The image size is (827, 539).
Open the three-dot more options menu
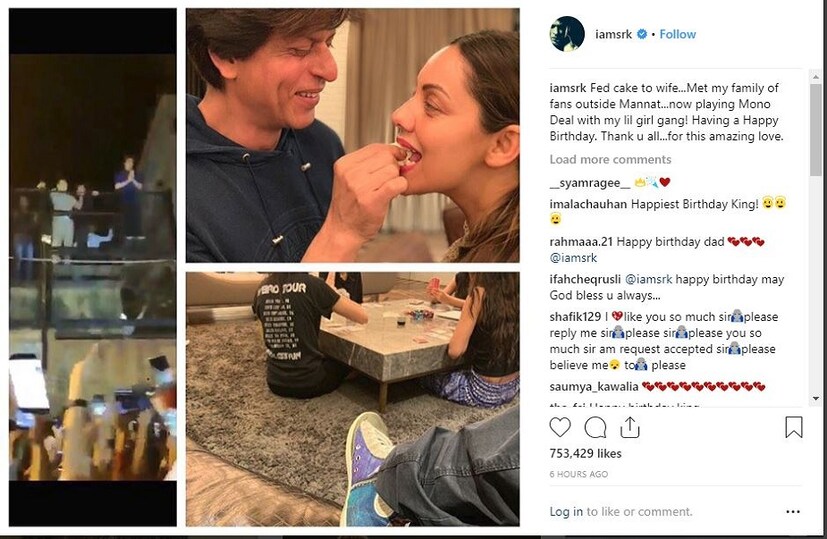(793, 511)
